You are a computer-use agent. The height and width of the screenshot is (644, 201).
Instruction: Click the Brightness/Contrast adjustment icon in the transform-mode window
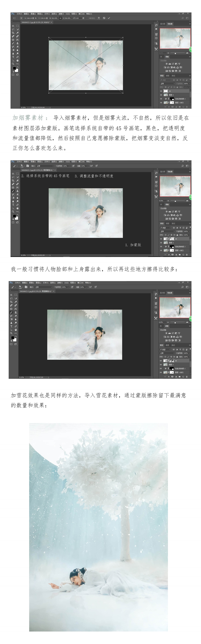(x=166, y=64)
